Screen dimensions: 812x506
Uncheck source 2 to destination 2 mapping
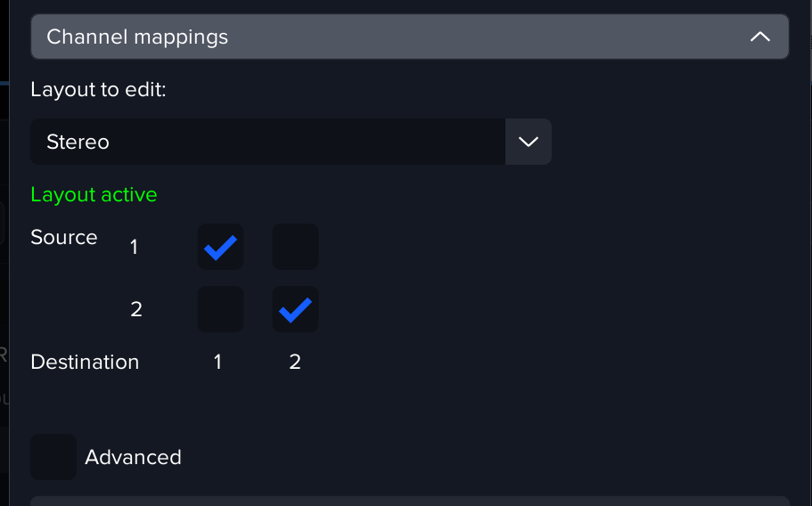295,309
